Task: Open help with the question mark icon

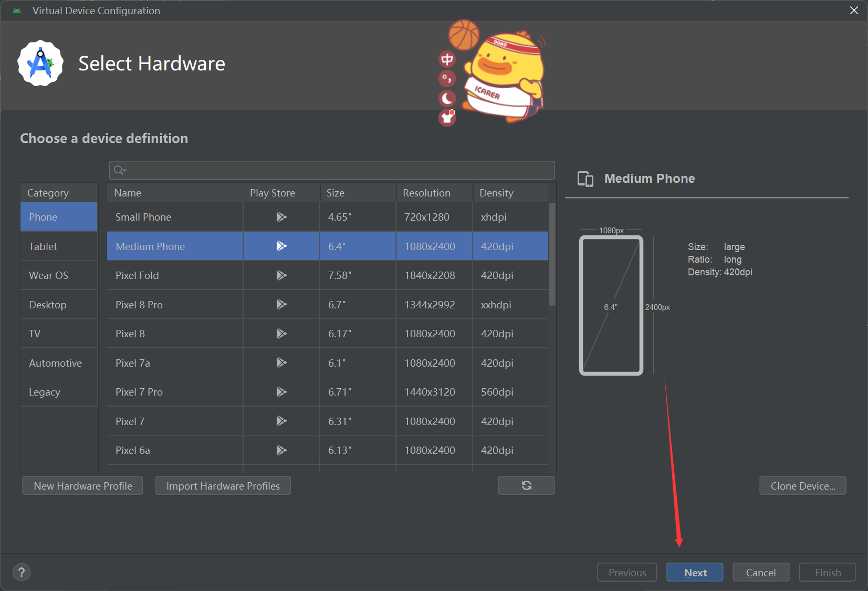Action: [22, 572]
